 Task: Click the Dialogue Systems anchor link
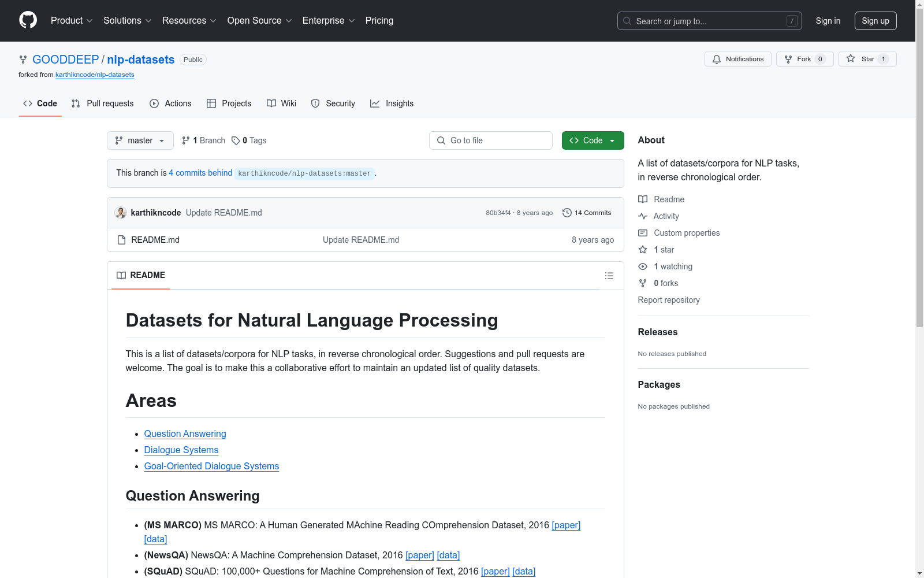pos(181,450)
